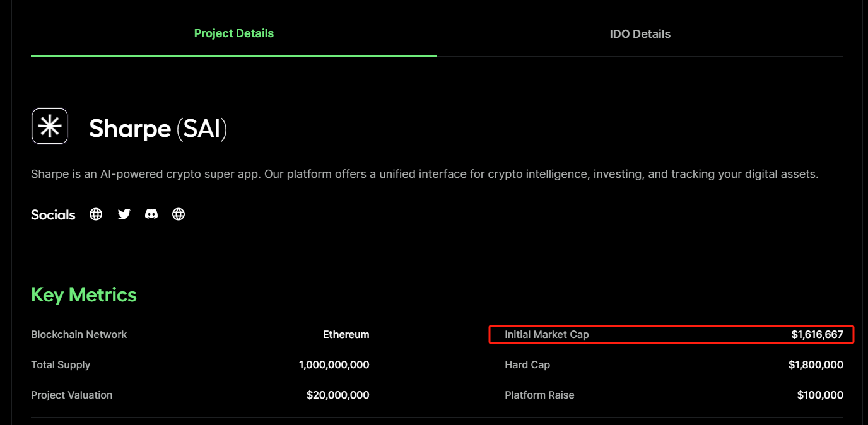
Task: Select the $20,000,000 valuation value
Action: (338, 395)
